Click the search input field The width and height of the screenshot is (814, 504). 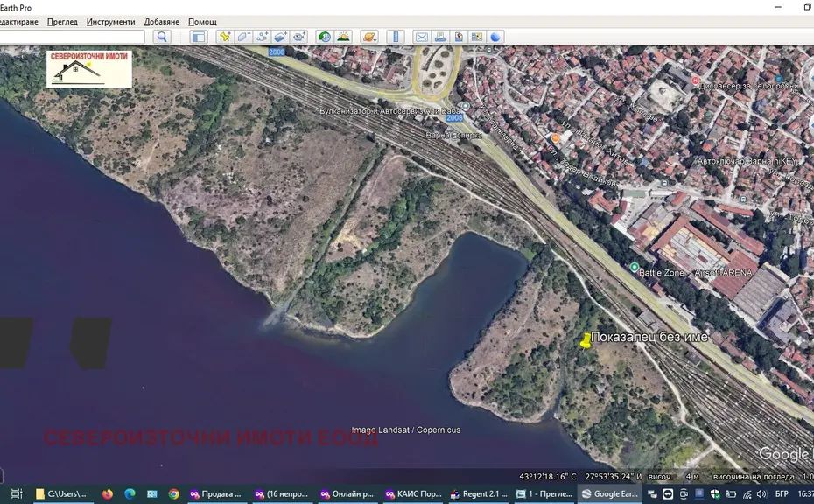pyautogui.click(x=74, y=37)
